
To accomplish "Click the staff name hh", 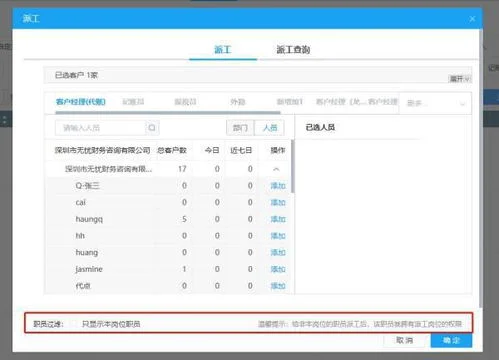I will coord(80,236).
